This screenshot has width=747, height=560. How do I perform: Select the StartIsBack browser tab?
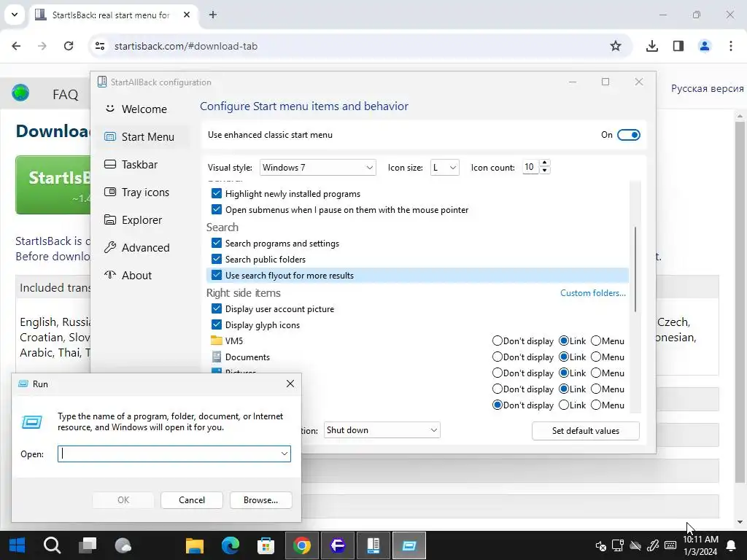(x=113, y=15)
